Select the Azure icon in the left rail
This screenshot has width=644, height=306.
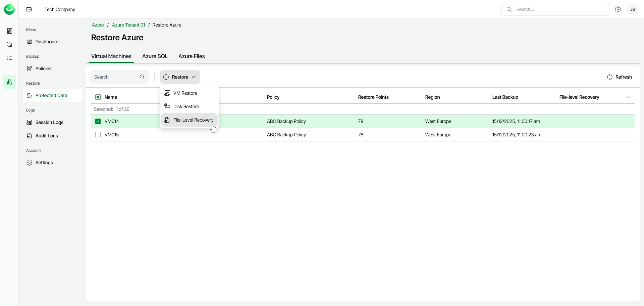[x=9, y=82]
